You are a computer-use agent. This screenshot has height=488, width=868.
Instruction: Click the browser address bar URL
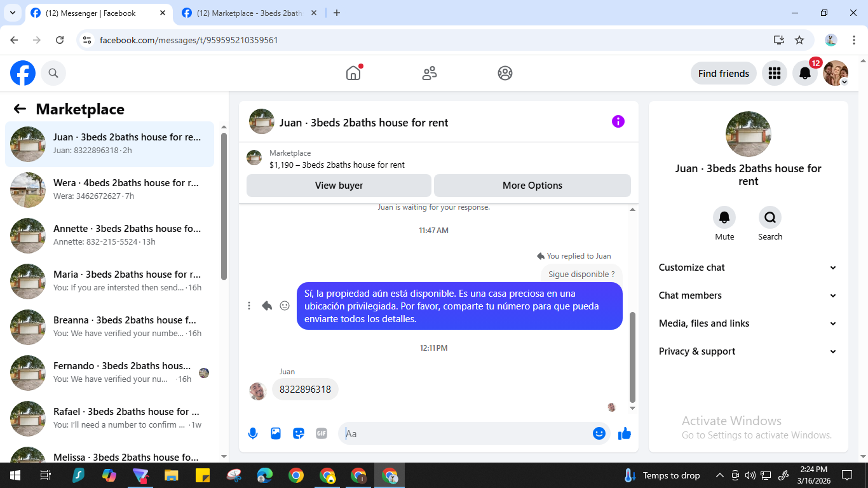coord(189,40)
